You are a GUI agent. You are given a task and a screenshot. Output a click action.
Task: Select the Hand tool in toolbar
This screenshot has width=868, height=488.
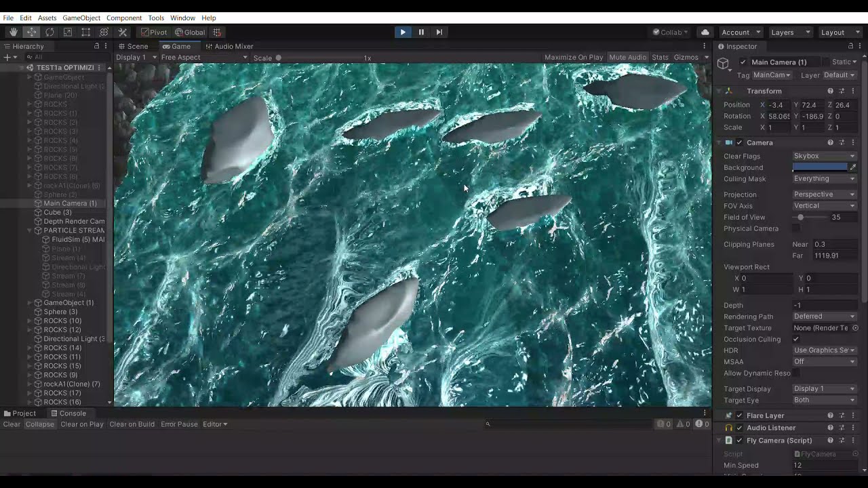[x=14, y=32]
